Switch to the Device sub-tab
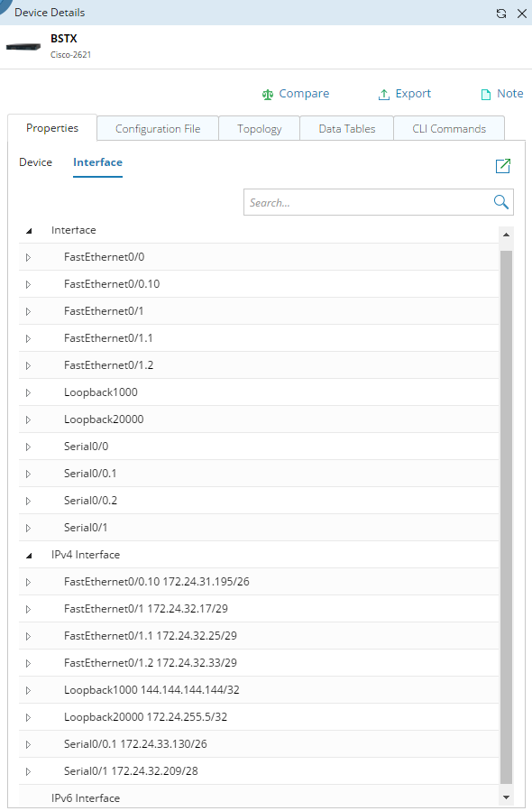The width and height of the screenshot is (532, 811). pyautogui.click(x=36, y=162)
